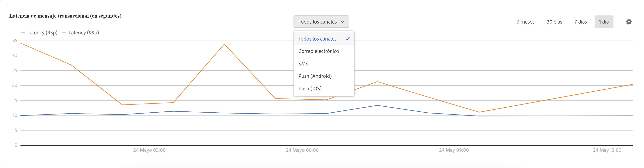Select the 1 día time range
Screen dimensions: 644x168
pyautogui.click(x=604, y=22)
